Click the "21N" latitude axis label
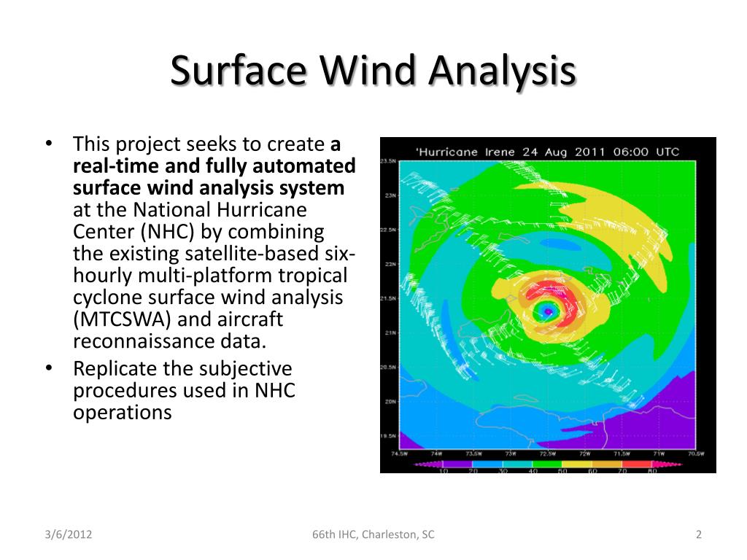The width and height of the screenshot is (747, 560). (390, 332)
